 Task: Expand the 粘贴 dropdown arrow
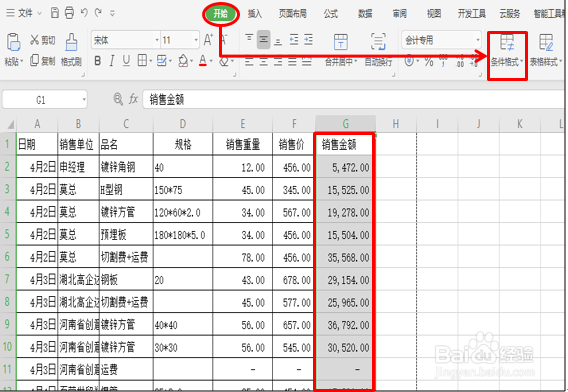(x=21, y=62)
